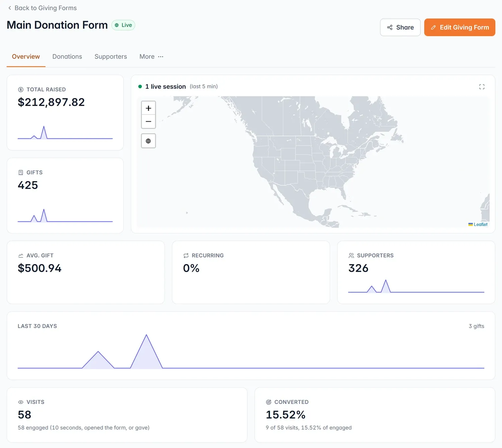Click Edit Giving Form button
Image resolution: width=502 pixels, height=448 pixels.
coord(459,27)
